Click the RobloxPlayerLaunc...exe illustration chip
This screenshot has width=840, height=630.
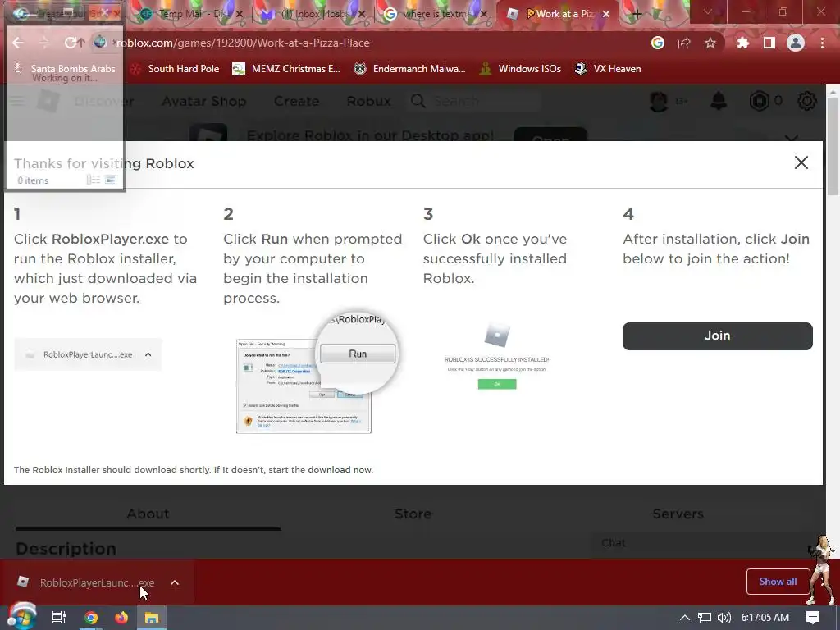88,354
